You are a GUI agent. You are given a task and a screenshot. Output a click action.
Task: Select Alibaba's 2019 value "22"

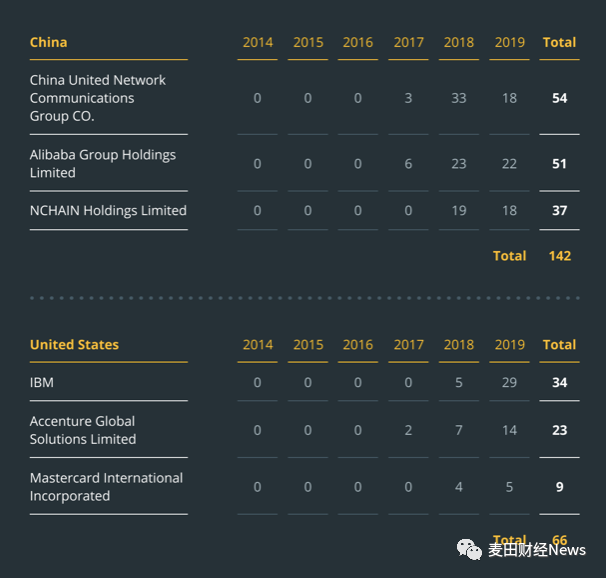(x=509, y=164)
